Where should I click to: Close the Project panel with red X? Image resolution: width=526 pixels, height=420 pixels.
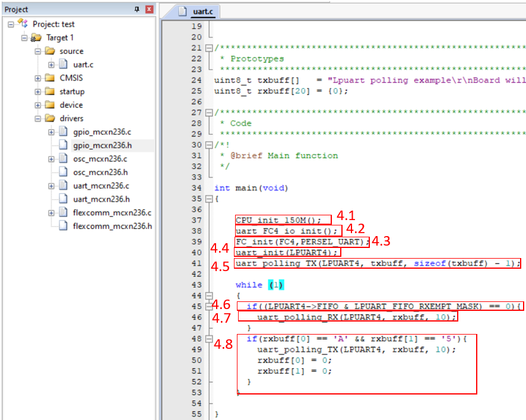coord(148,9)
